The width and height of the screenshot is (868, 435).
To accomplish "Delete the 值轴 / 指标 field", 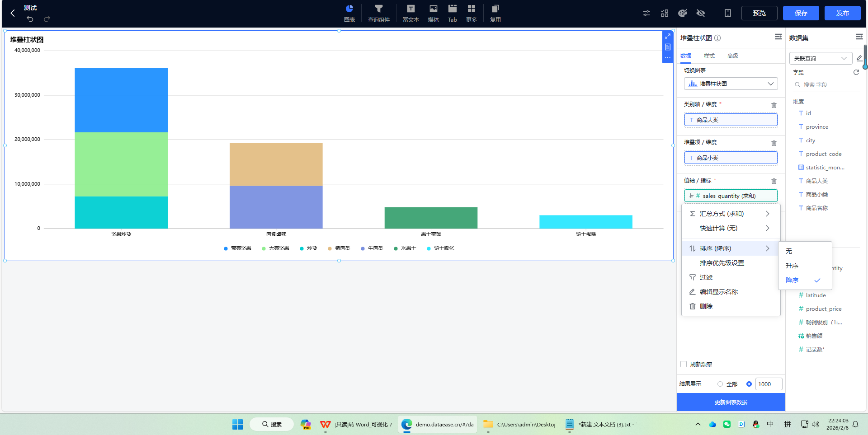I will tap(774, 181).
